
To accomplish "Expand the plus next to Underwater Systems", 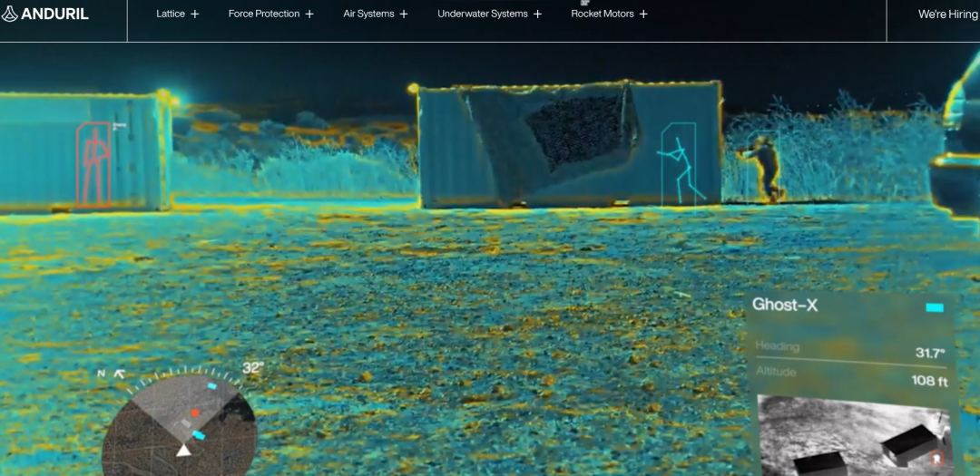I will click(x=537, y=14).
